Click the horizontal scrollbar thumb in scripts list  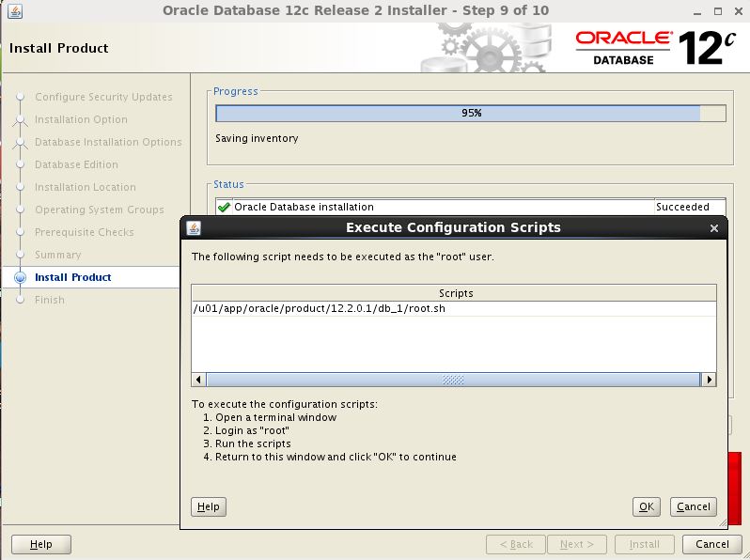453,380
